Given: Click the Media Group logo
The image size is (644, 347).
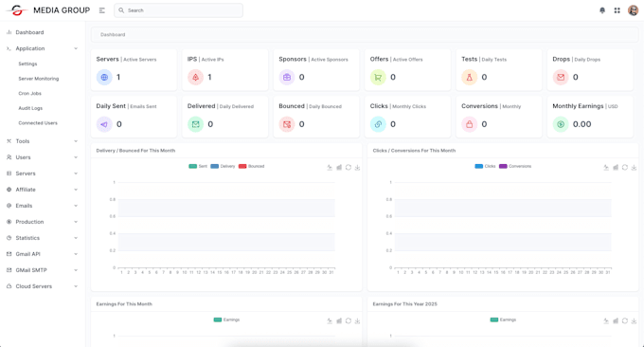Looking at the screenshot, I should [x=48, y=10].
